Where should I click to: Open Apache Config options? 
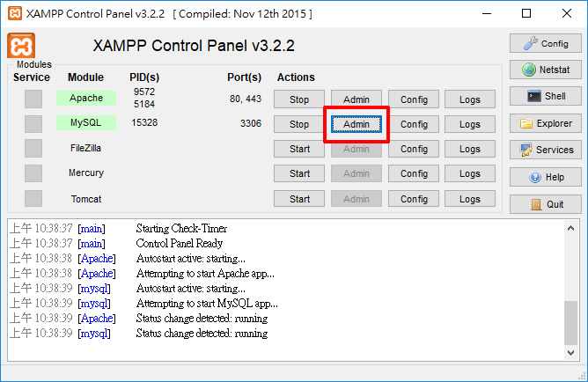(x=414, y=99)
